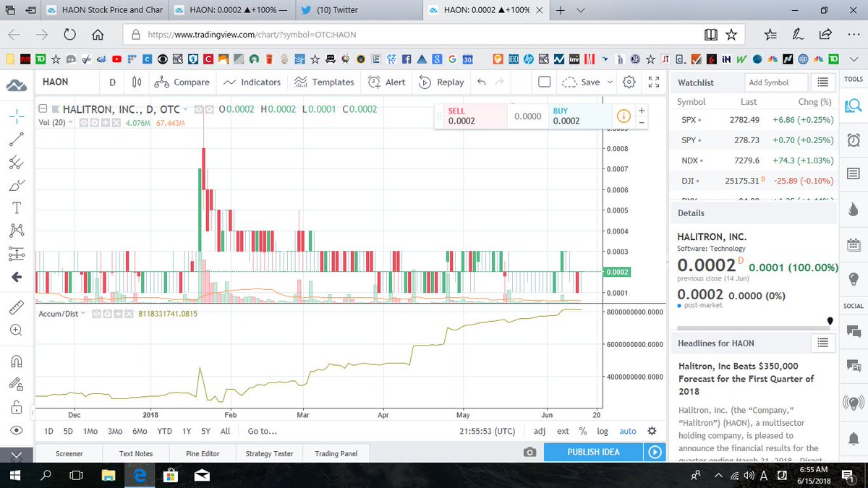Open the candlestick chart style selector
The width and height of the screenshot is (868, 488).
[137, 82]
